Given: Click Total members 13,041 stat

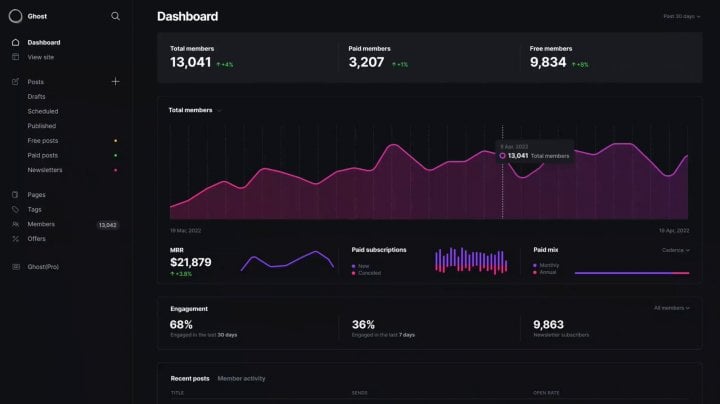Looking at the screenshot, I should click(191, 62).
